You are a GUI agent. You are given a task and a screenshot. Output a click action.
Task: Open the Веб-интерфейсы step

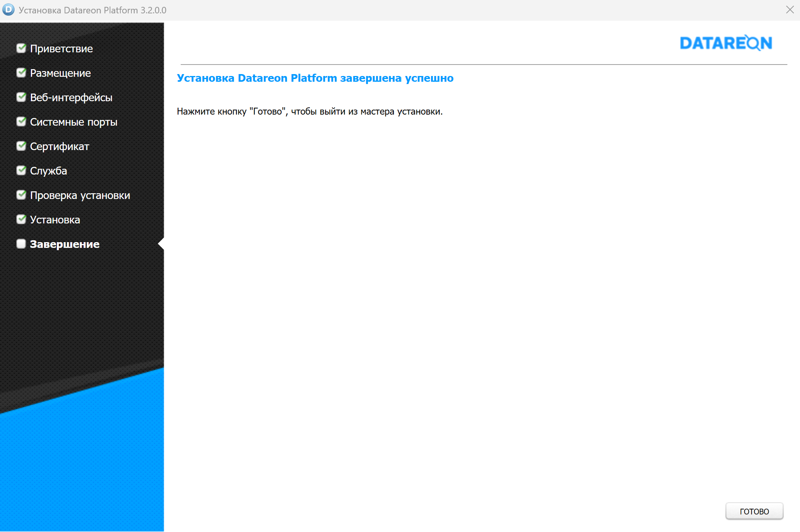(x=71, y=97)
